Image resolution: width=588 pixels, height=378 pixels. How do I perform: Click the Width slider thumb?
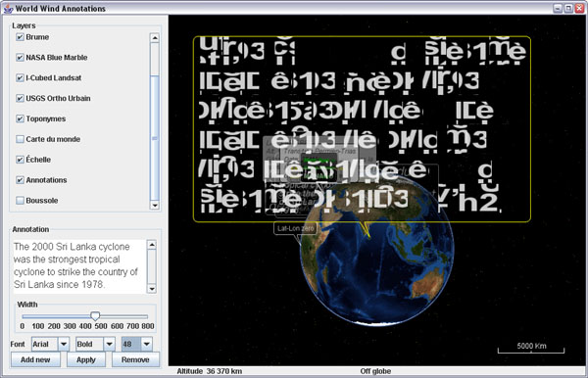pyautogui.click(x=95, y=315)
